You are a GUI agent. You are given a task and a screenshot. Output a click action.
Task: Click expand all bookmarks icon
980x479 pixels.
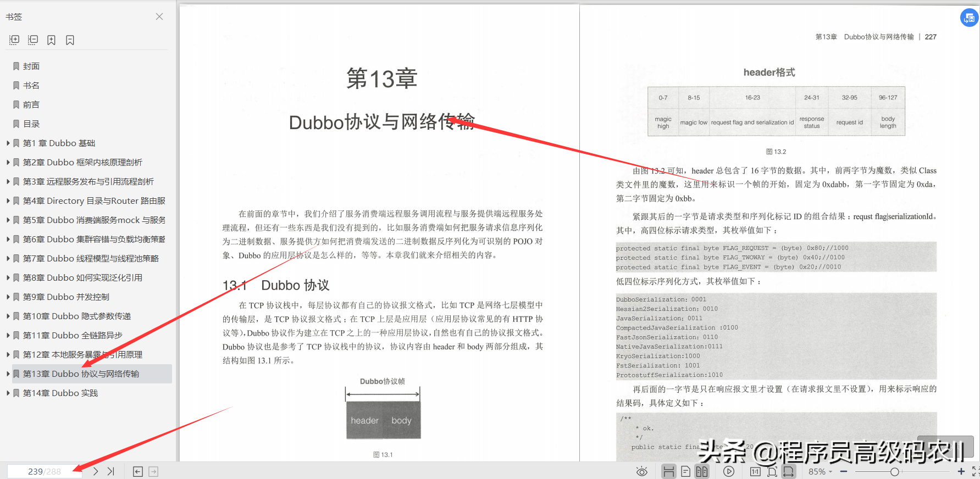point(14,40)
